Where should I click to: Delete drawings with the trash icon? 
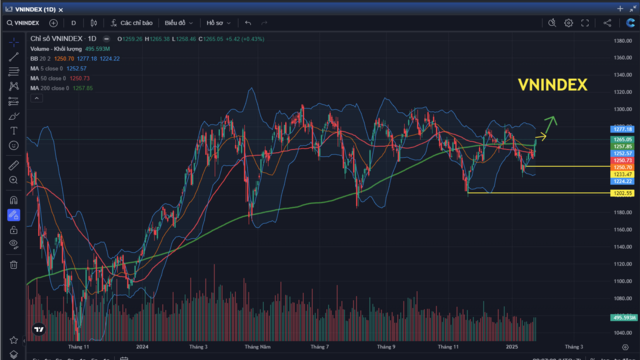click(13, 264)
